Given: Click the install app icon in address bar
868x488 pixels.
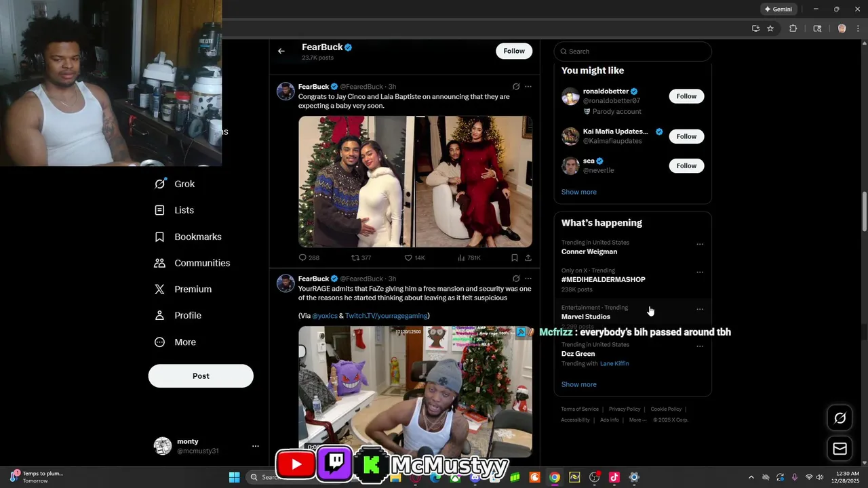Looking at the screenshot, I should click(755, 28).
